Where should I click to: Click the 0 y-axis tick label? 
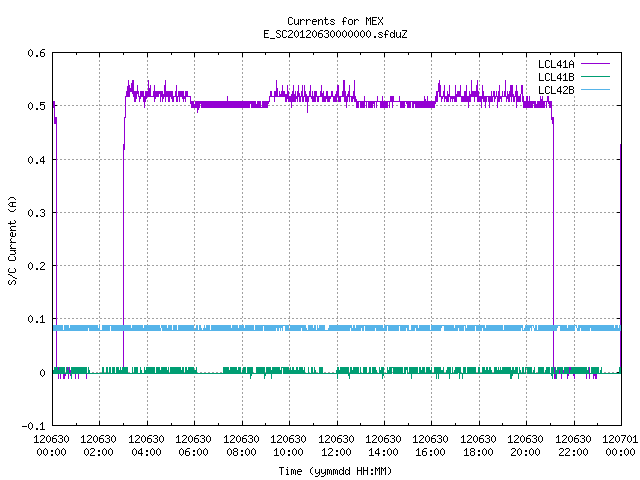click(42, 373)
